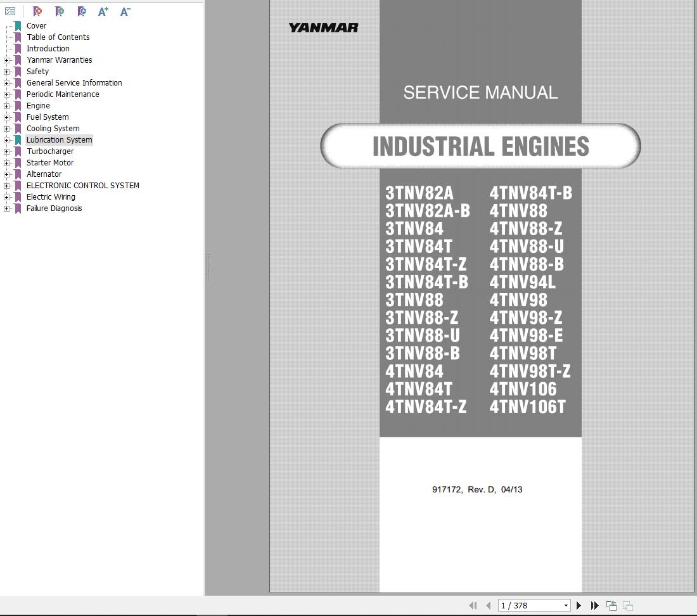This screenshot has height=616, width=697.
Task: Select the Yanmar Warranties bookmark
Action: click(59, 60)
